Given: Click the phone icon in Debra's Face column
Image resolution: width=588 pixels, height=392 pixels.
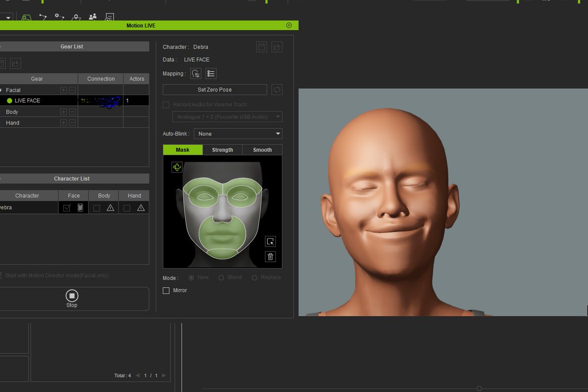Looking at the screenshot, I should click(80, 207).
